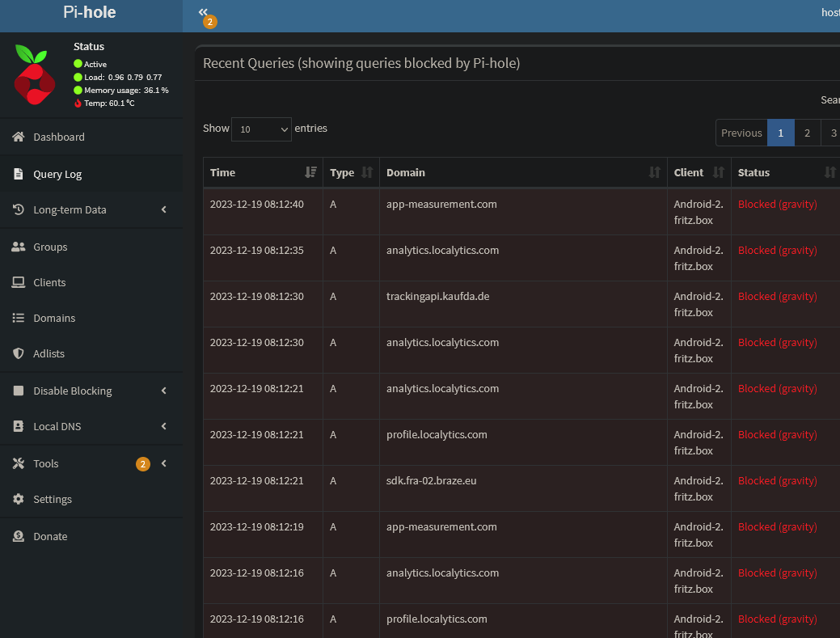840x638 pixels.
Task: Click the Previous pagination button
Action: tap(741, 133)
